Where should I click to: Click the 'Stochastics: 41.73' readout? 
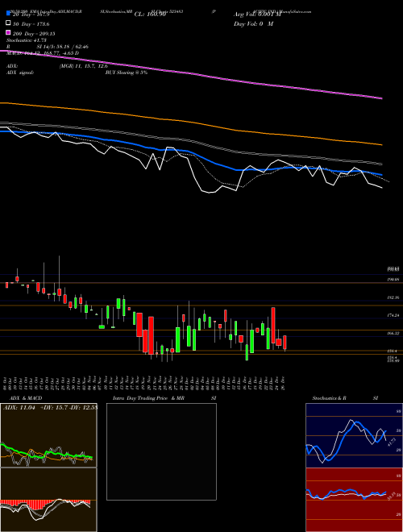click(x=27, y=40)
